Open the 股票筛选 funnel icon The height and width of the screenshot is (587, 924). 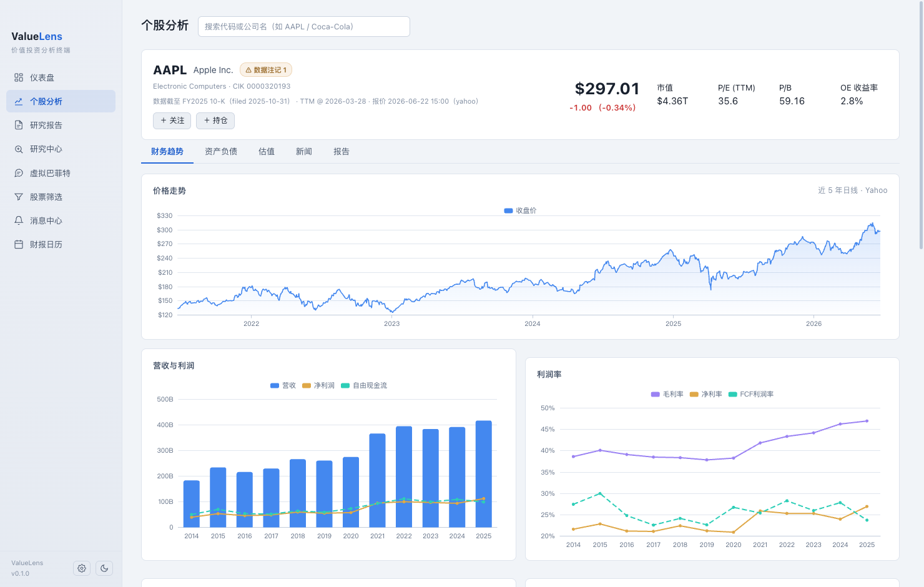click(x=19, y=197)
